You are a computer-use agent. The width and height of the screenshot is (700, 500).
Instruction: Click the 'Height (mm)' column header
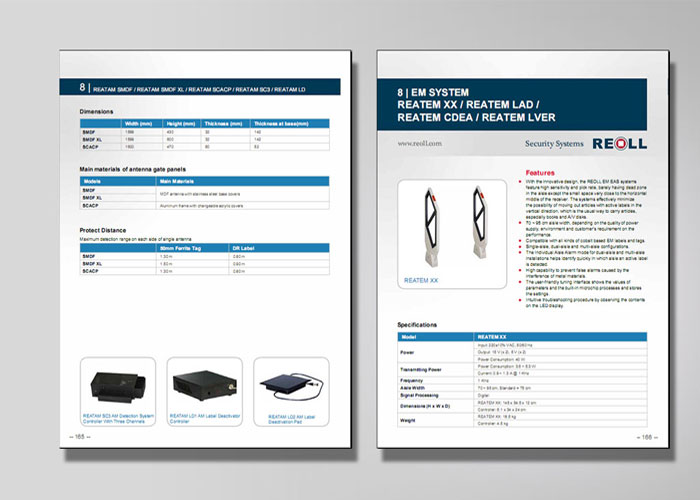pos(181,124)
